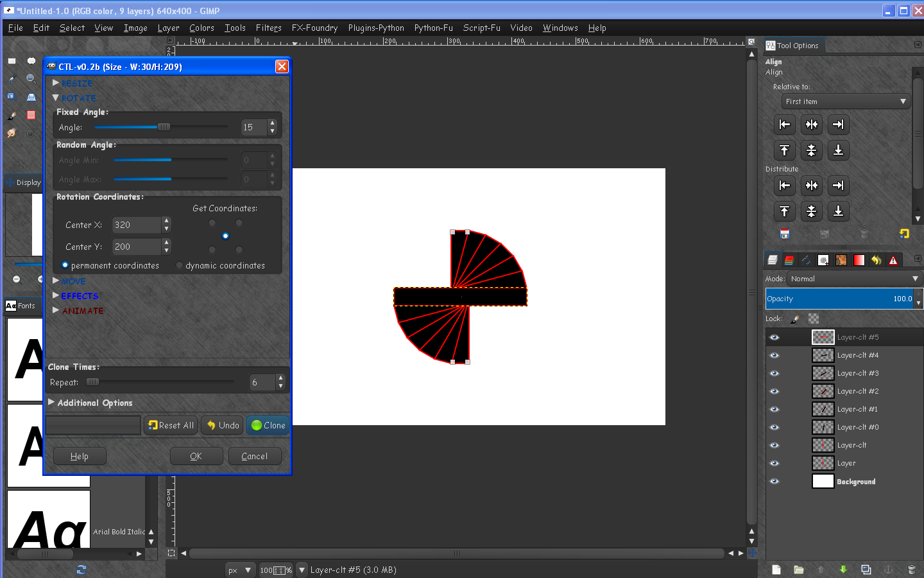
Task: Select the Rectangle Select tool
Action: click(x=12, y=61)
